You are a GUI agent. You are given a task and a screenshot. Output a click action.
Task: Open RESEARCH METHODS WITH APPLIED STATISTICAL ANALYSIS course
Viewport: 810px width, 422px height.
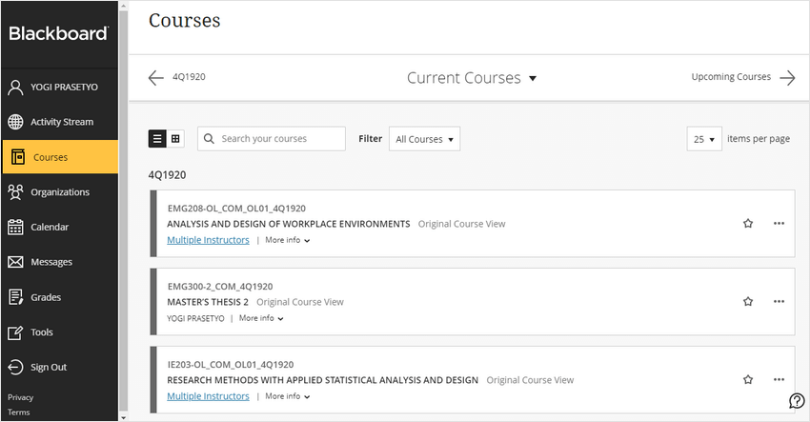coord(322,380)
